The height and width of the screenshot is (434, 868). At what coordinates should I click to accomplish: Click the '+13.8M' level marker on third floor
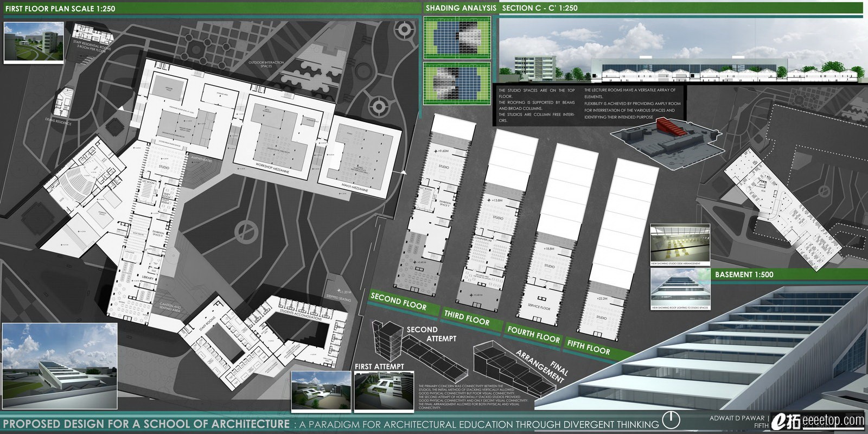pyautogui.click(x=496, y=200)
